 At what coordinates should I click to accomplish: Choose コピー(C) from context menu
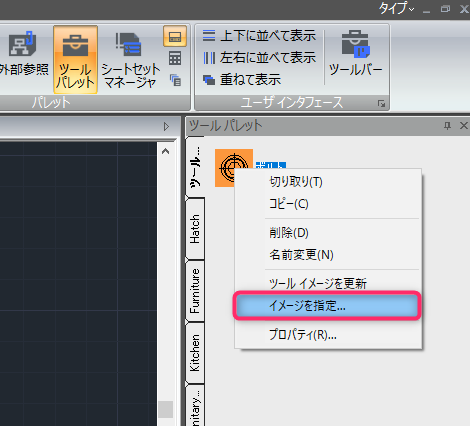tap(328, 204)
